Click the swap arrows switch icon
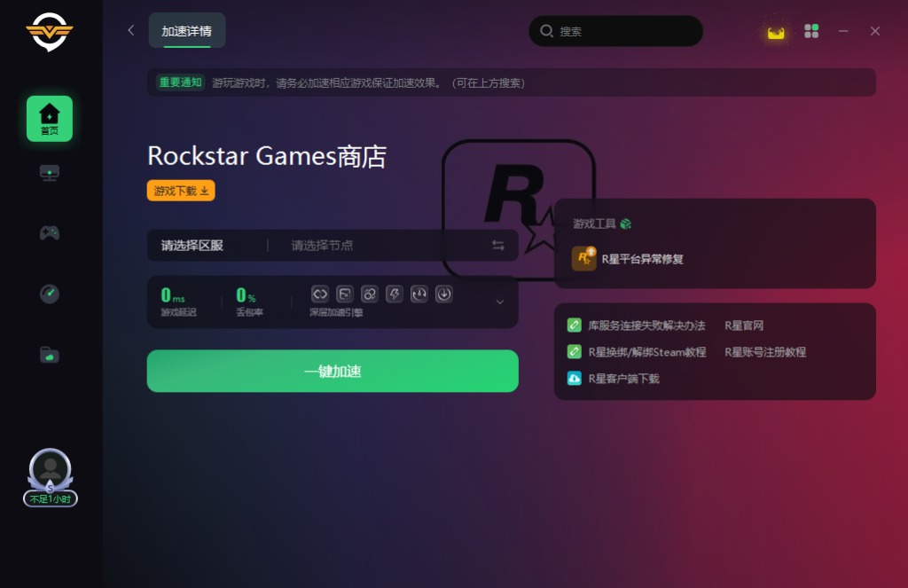This screenshot has height=588, width=908. [x=498, y=246]
